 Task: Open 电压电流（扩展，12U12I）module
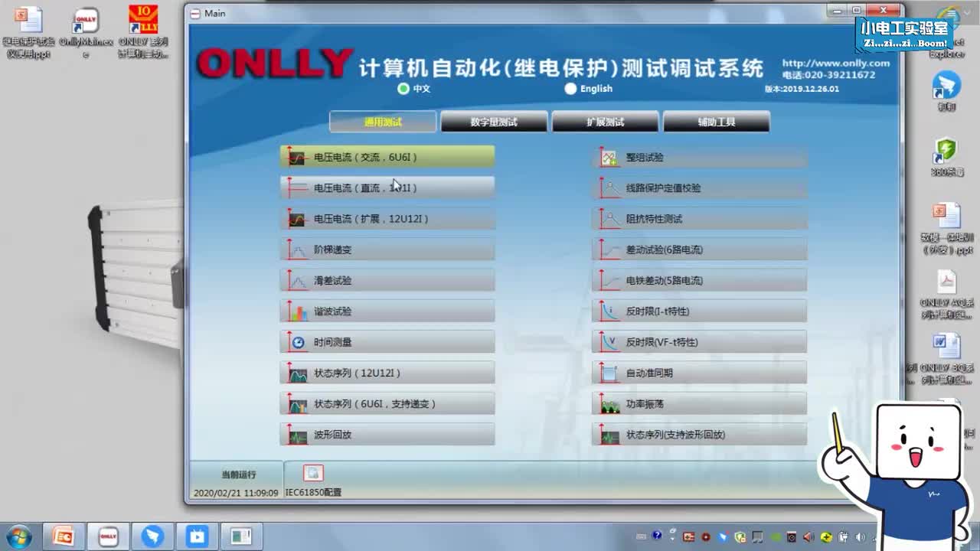coord(387,219)
